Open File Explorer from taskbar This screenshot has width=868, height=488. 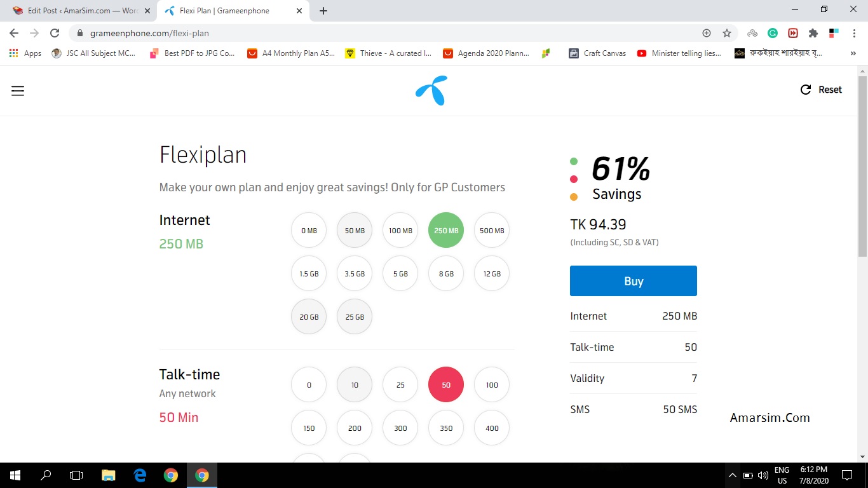click(109, 475)
